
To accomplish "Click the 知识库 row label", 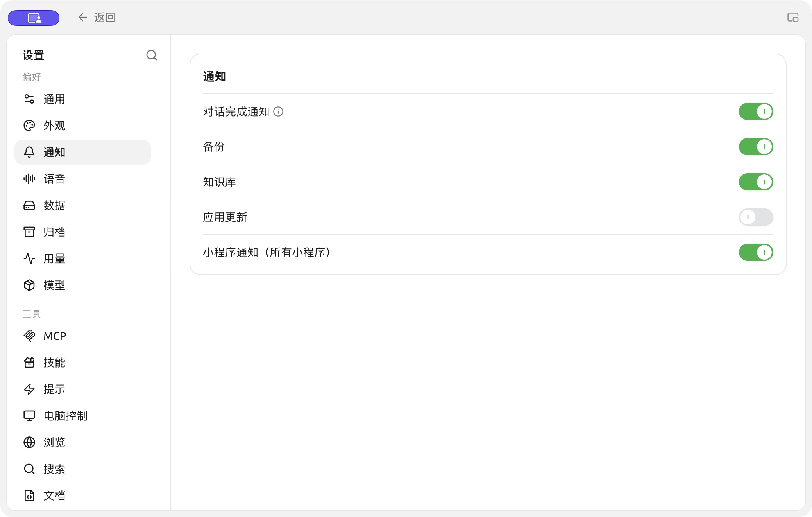I will coord(219,182).
